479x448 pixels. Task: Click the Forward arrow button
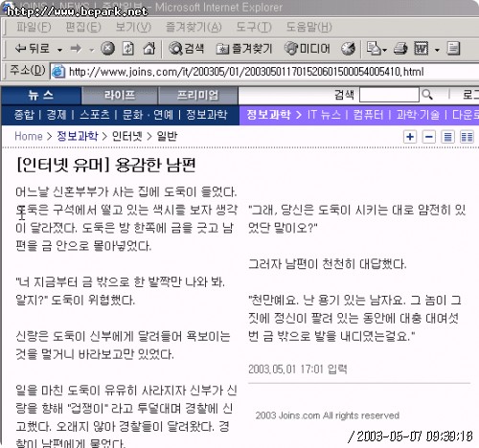point(76,49)
